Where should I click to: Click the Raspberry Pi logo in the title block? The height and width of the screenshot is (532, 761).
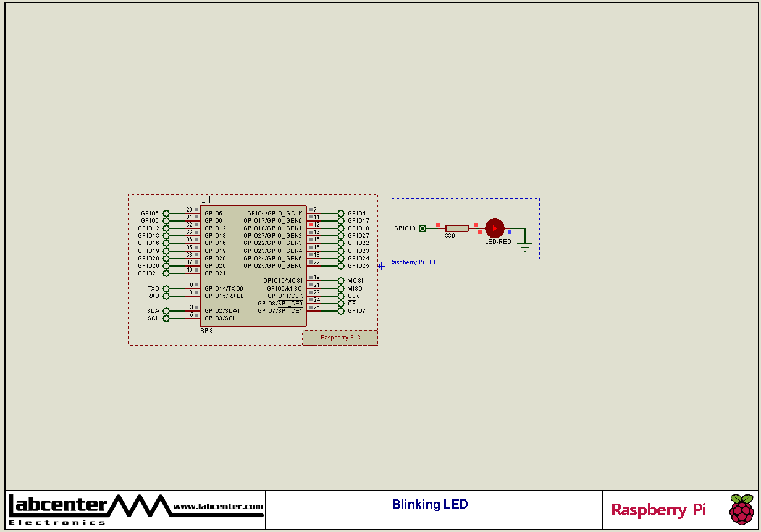[742, 510]
